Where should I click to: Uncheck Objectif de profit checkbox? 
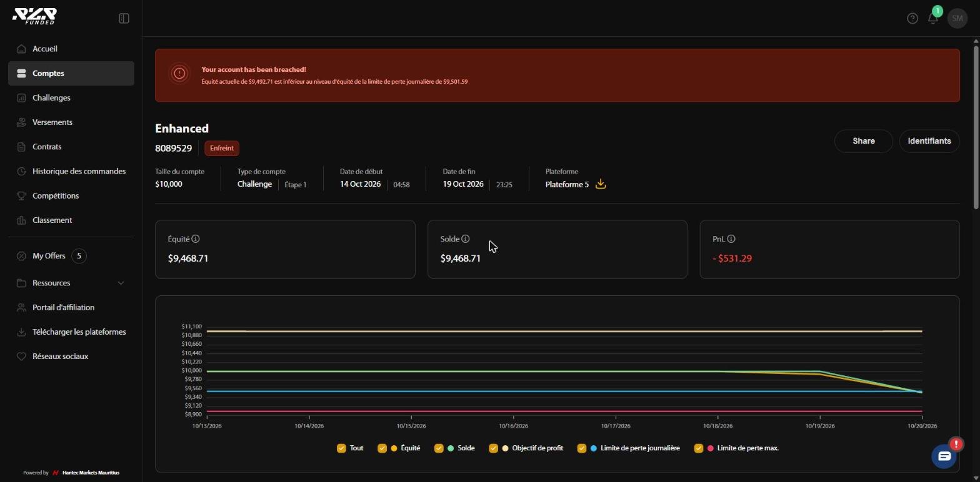pyautogui.click(x=493, y=448)
